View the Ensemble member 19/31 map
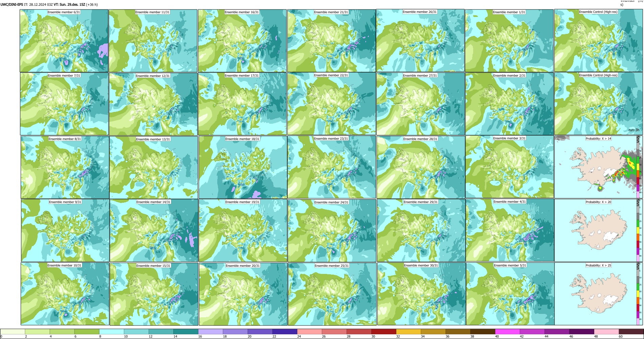Viewport: 644px width, 339px height. coord(243,230)
